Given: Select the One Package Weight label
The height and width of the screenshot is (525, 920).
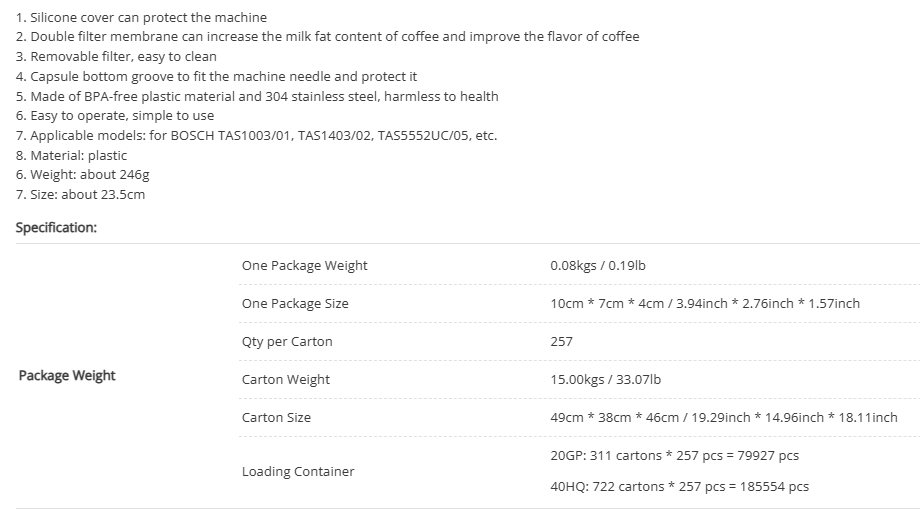Looking at the screenshot, I should click(305, 266).
